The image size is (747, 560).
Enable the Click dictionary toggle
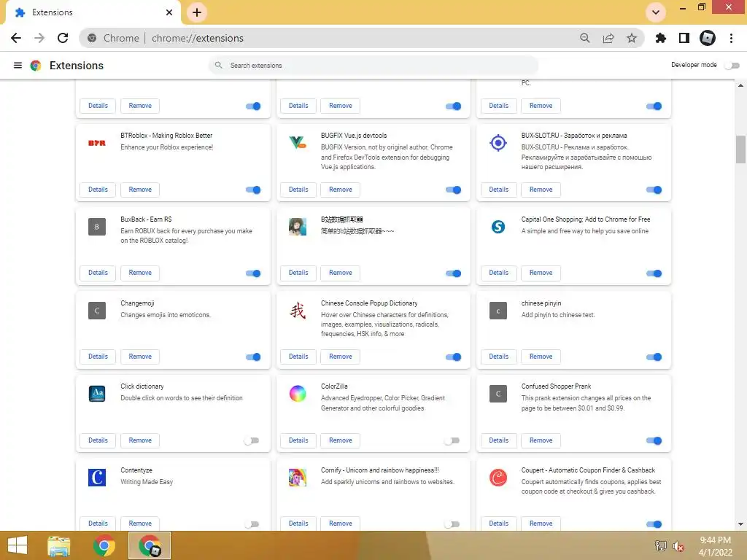[x=252, y=440]
